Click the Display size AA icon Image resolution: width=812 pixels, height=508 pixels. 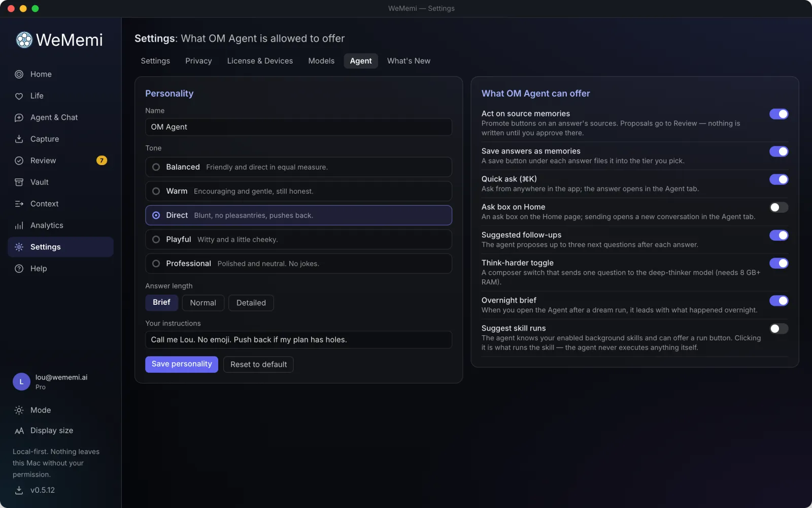19,431
